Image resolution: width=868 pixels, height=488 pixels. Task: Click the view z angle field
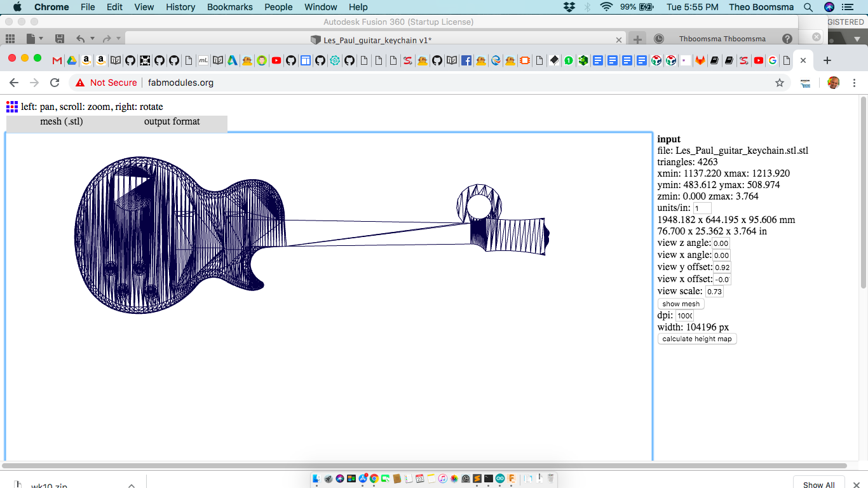pyautogui.click(x=721, y=243)
